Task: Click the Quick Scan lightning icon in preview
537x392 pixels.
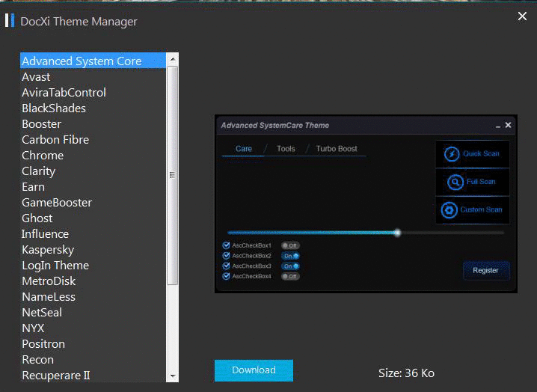Action: pyautogui.click(x=452, y=154)
